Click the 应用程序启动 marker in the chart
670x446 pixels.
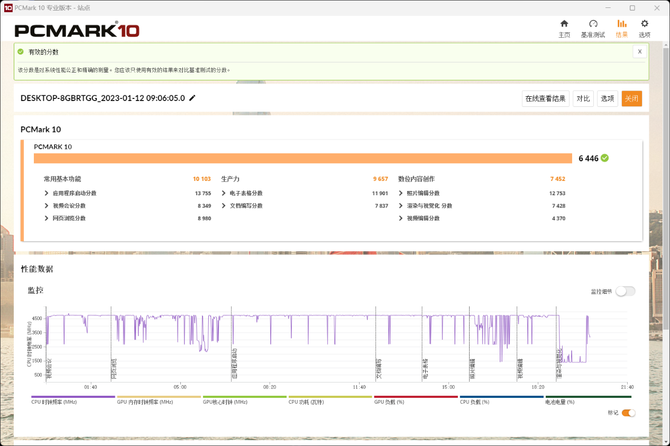(235, 364)
